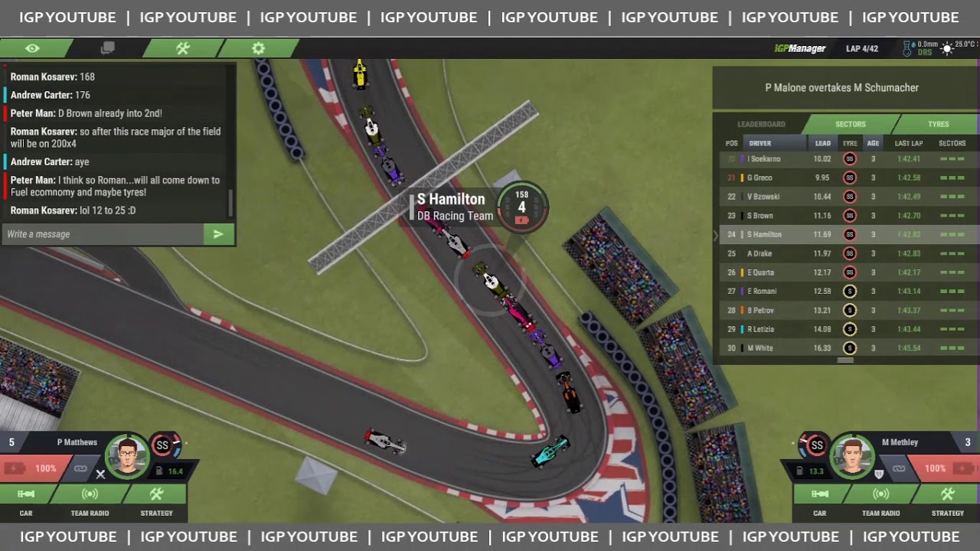
Task: Toggle the link icon on P Matthews panel
Action: pyautogui.click(x=80, y=468)
